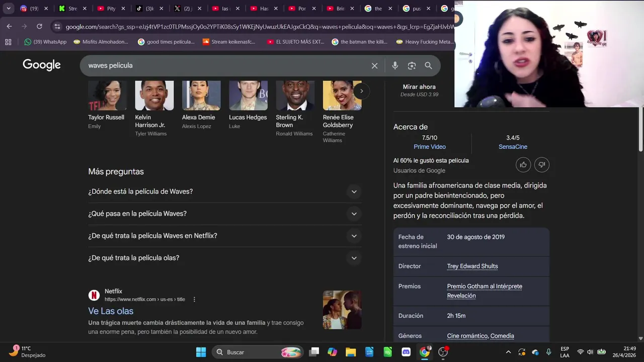Open 'Misfits Almohadon...' bookmark

point(101,42)
